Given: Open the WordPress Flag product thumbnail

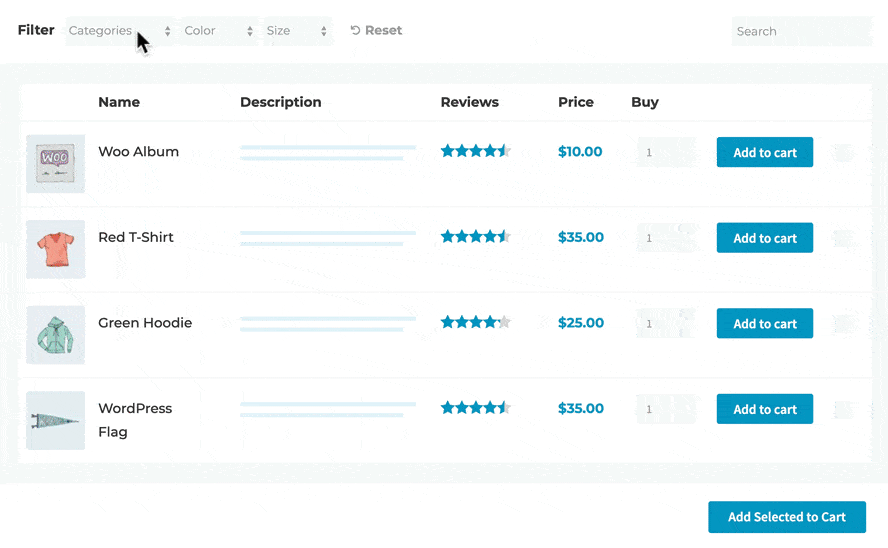Looking at the screenshot, I should [56, 421].
